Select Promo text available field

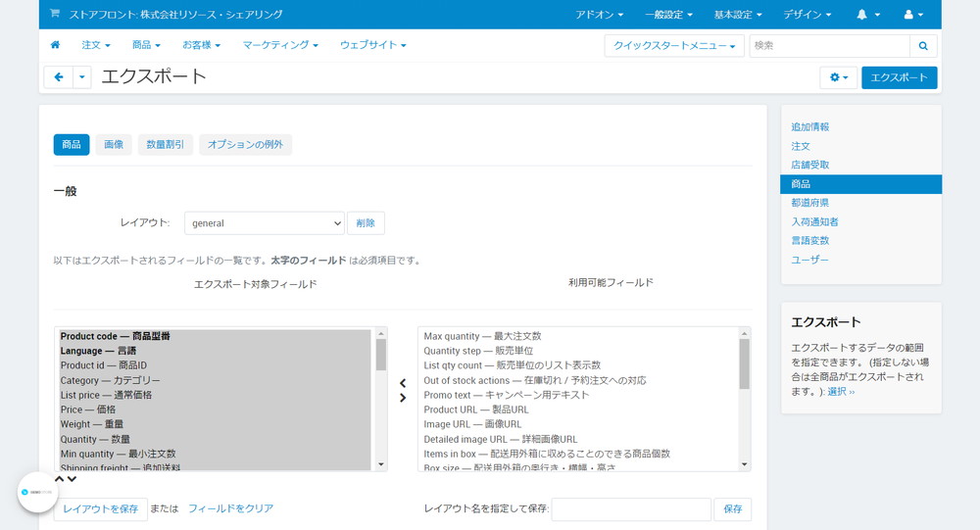pyautogui.click(x=578, y=395)
